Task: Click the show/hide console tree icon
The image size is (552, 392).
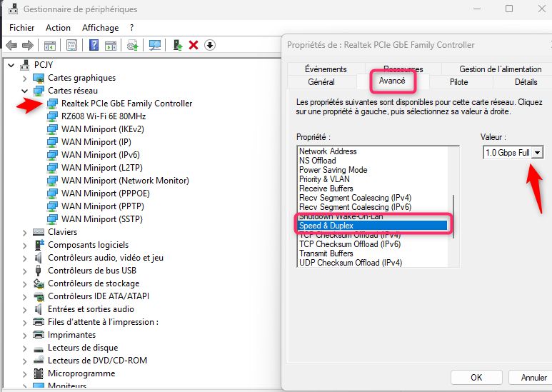Action: [x=50, y=46]
